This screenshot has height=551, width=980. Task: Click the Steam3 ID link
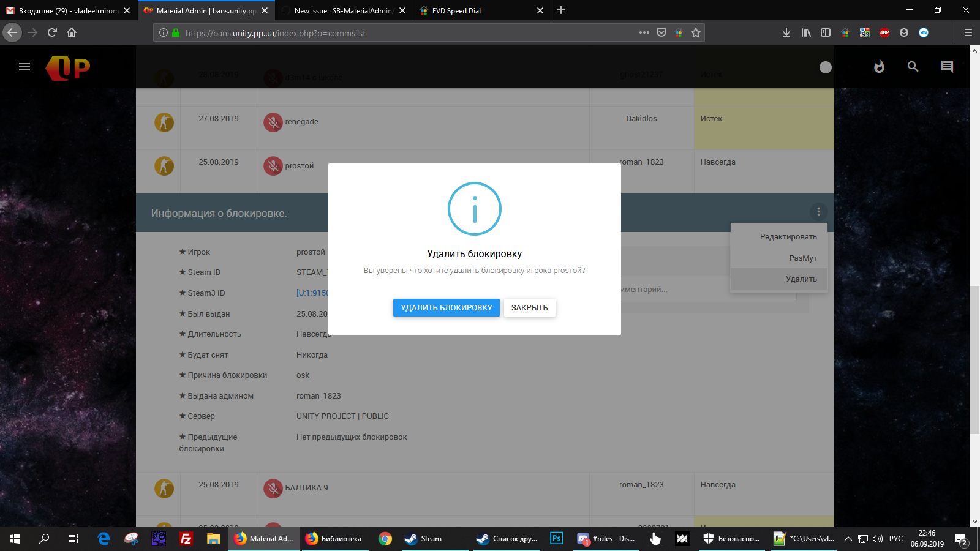pyautogui.click(x=312, y=293)
